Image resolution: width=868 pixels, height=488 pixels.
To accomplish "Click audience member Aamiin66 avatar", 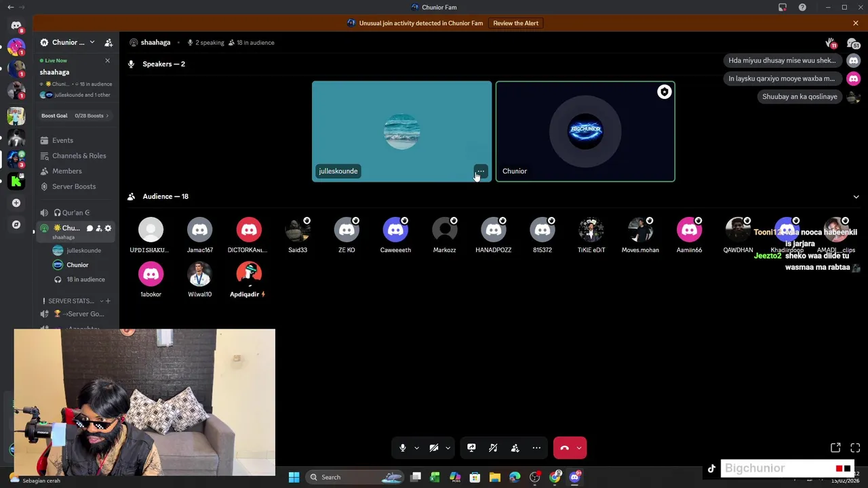I will point(689,230).
